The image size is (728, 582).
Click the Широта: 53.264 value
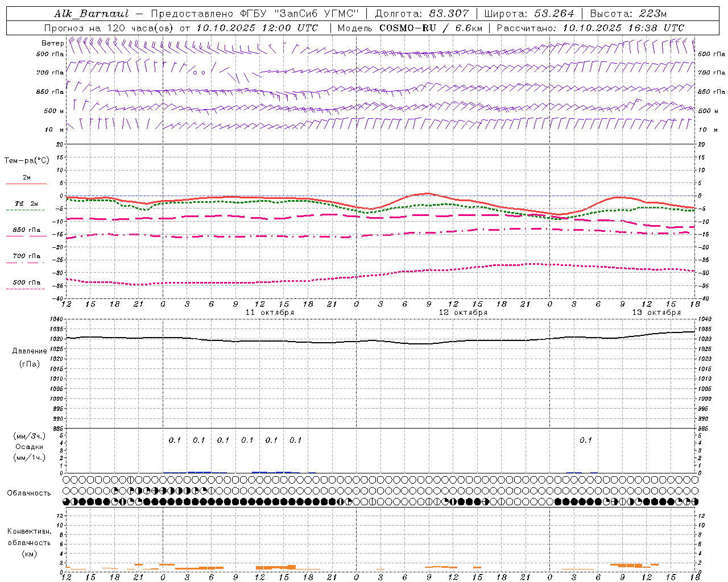pyautogui.click(x=529, y=14)
